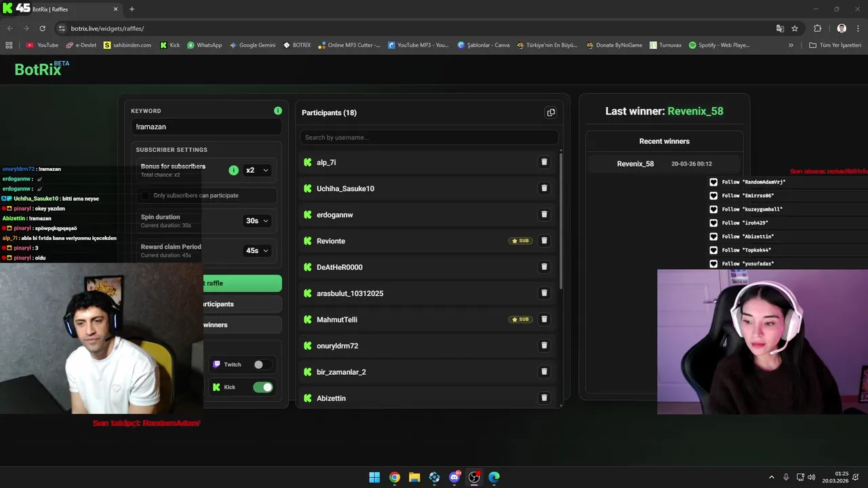868x488 pixels.
Task: Click Search by username field
Action: (429, 138)
